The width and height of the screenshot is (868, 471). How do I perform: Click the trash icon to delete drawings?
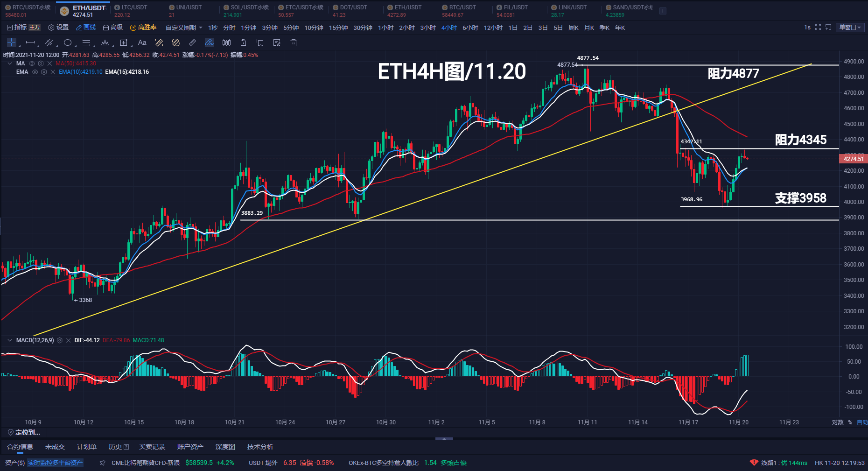click(x=294, y=43)
